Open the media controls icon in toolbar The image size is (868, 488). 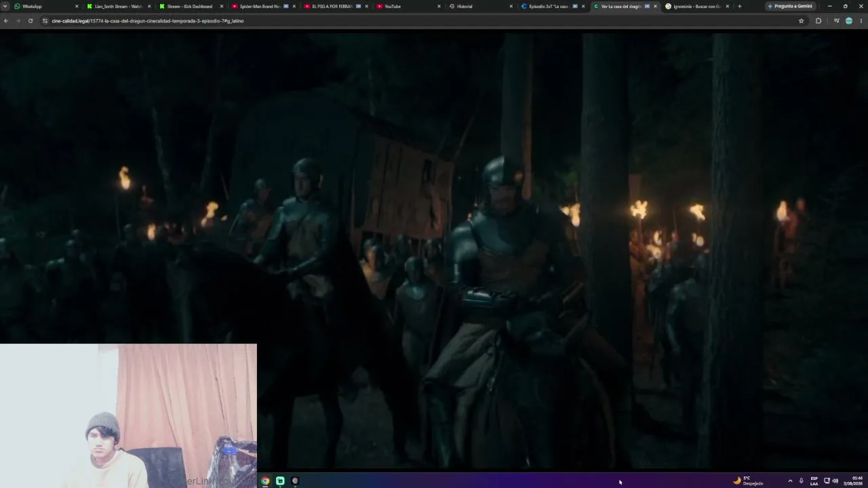click(x=836, y=21)
